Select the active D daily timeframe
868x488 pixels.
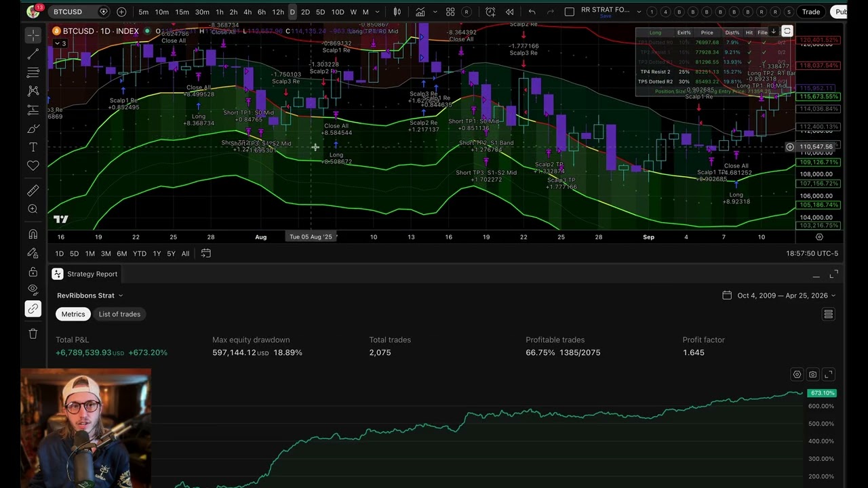292,12
